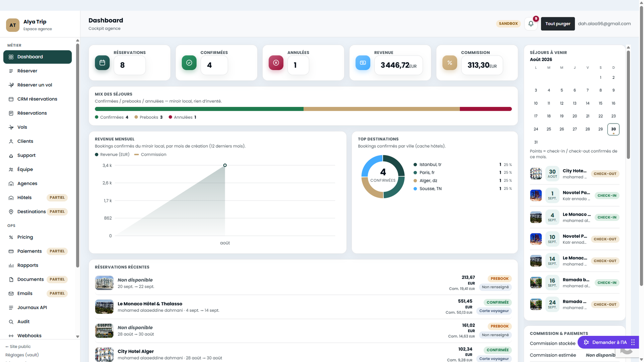
Task: Toggle Revenue (EUR) legend in monthly chart
Action: pos(112,154)
